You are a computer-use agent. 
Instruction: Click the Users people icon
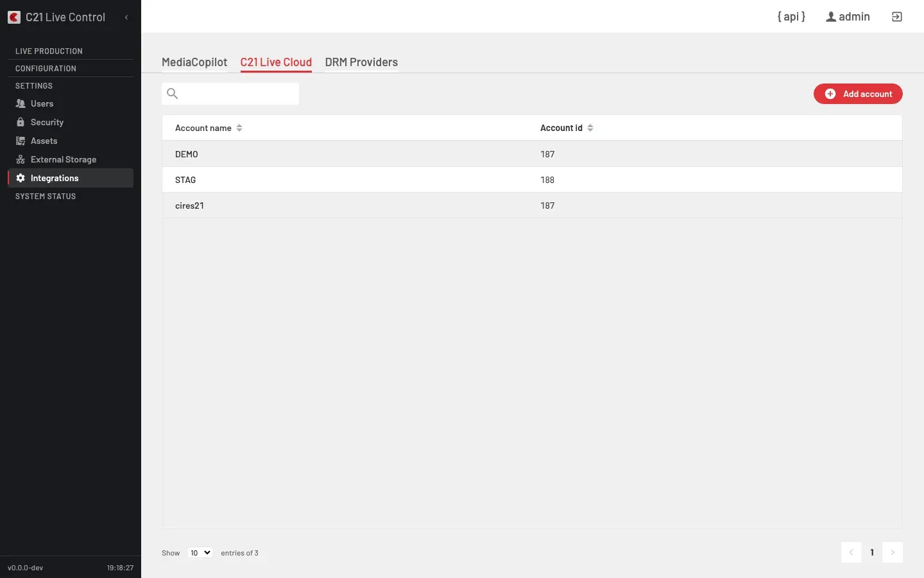click(x=21, y=103)
